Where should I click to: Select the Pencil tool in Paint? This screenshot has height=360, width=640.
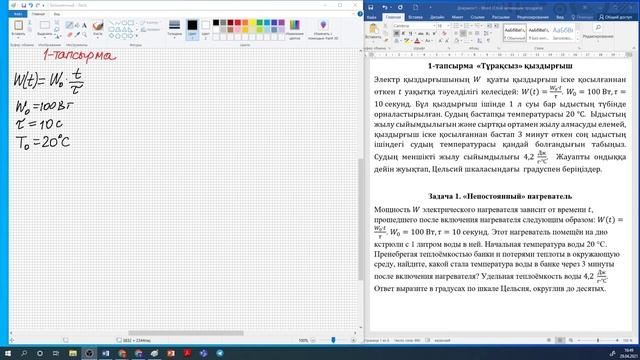[69, 25]
